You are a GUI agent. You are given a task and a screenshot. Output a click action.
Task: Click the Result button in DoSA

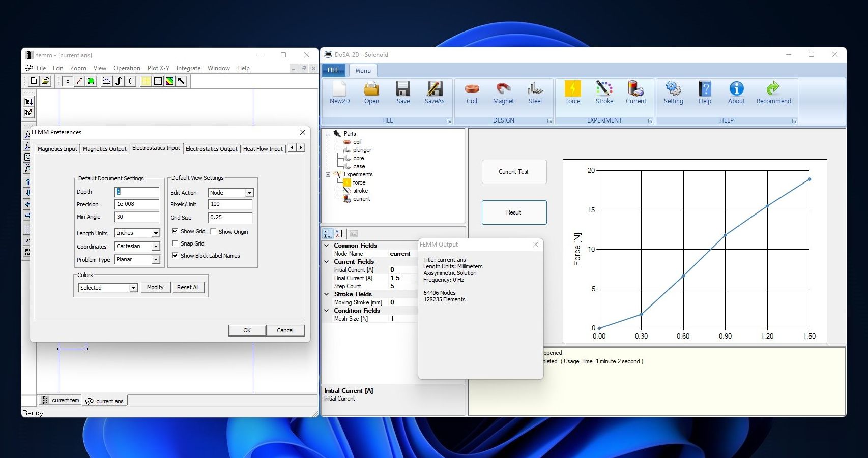pos(514,212)
